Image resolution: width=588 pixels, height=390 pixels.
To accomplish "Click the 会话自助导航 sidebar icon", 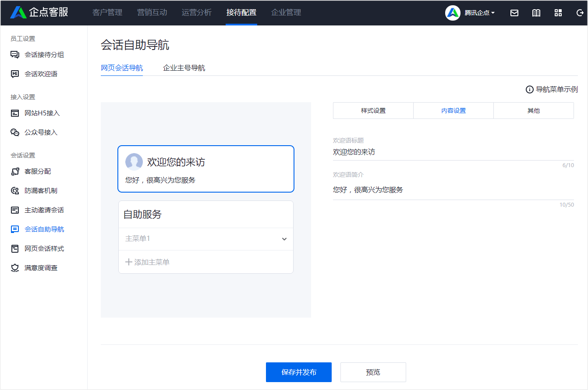I will [x=15, y=229].
